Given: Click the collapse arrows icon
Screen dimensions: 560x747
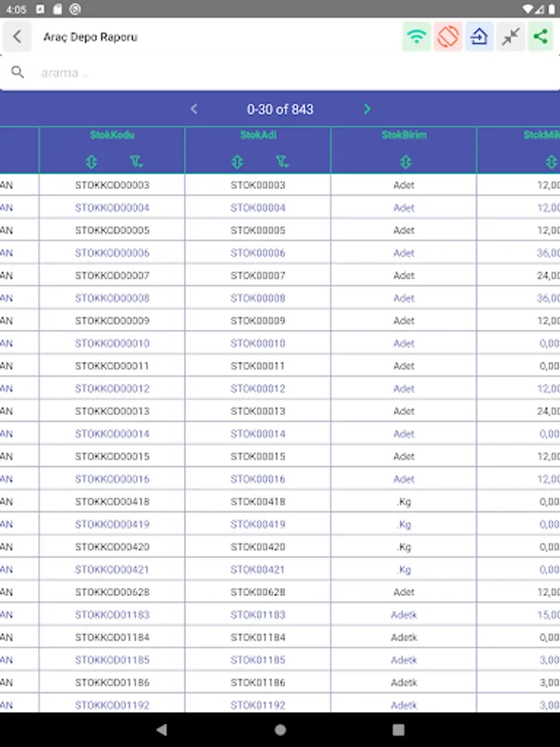Looking at the screenshot, I should (x=510, y=37).
